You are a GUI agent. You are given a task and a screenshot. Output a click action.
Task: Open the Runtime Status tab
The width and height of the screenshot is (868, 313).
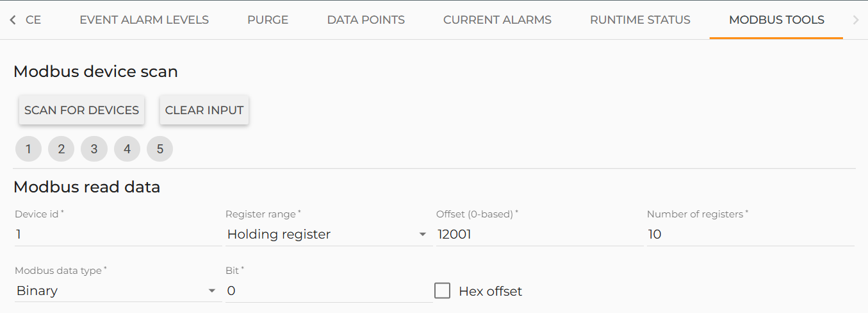[640, 20]
